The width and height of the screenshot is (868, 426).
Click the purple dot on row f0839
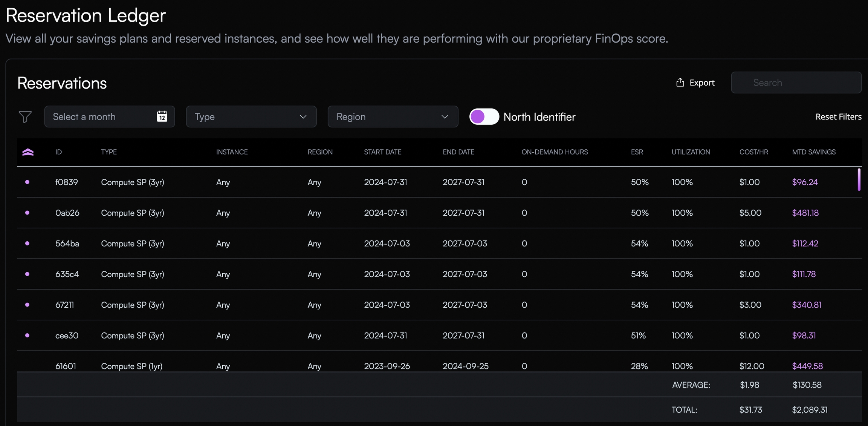point(27,182)
